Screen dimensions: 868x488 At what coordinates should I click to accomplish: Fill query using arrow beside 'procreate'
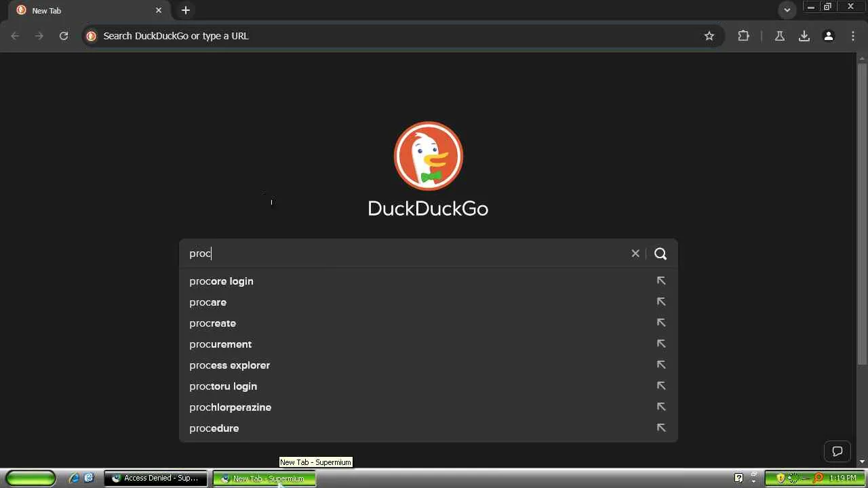pos(661,323)
